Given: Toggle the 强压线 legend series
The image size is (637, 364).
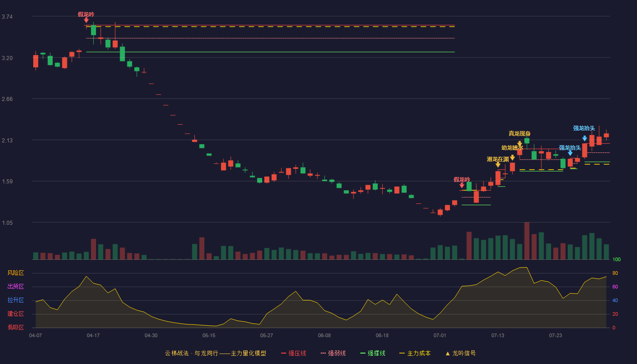Looking at the screenshot, I should 293,353.
